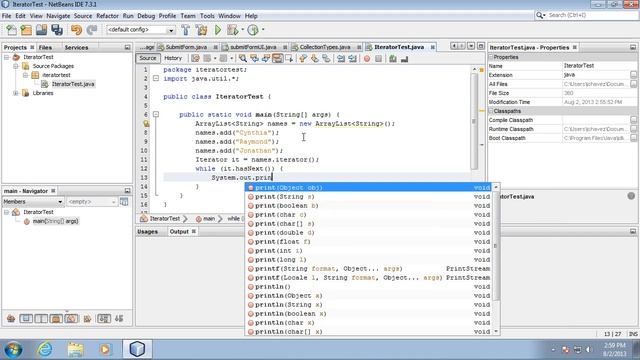The width and height of the screenshot is (640, 360).
Task: Click the Comment editor toolbar icon
Action: coord(393,59)
